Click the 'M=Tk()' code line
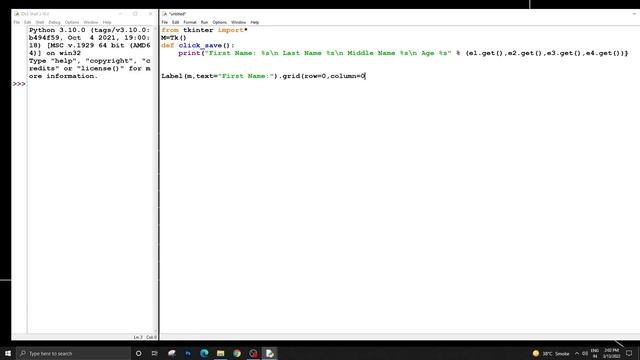This screenshot has width=640, height=360. click(x=174, y=38)
